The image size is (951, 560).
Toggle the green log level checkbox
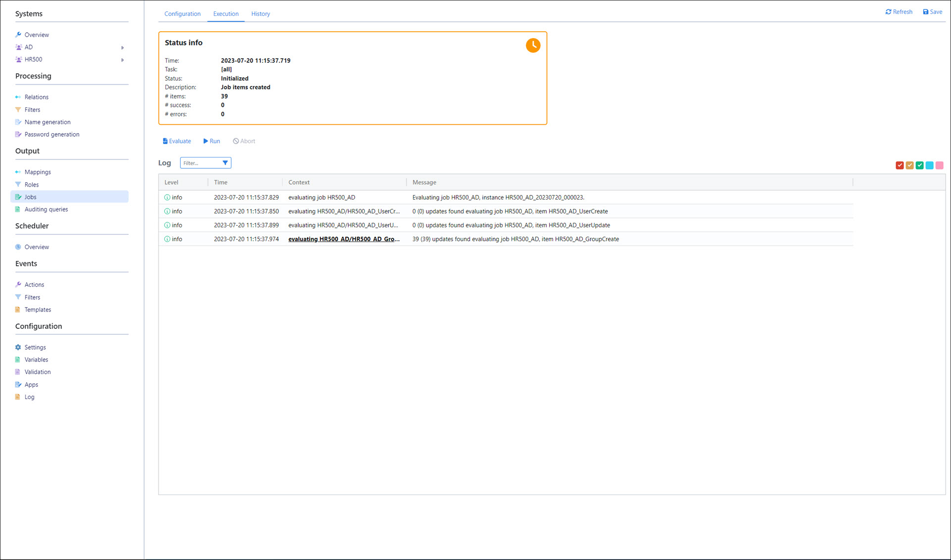(x=919, y=165)
